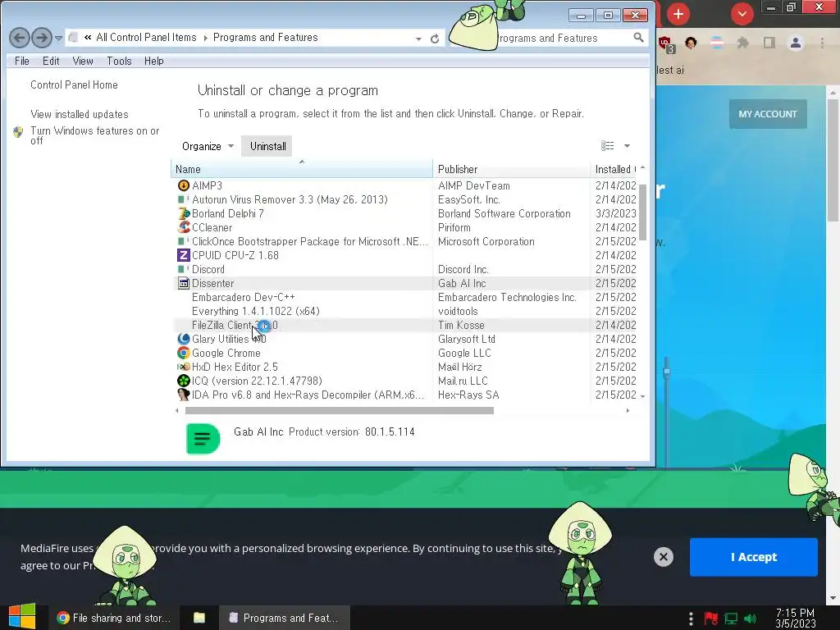Sort by the Publisher column header
Screen dimensions: 840x630
tap(511, 169)
